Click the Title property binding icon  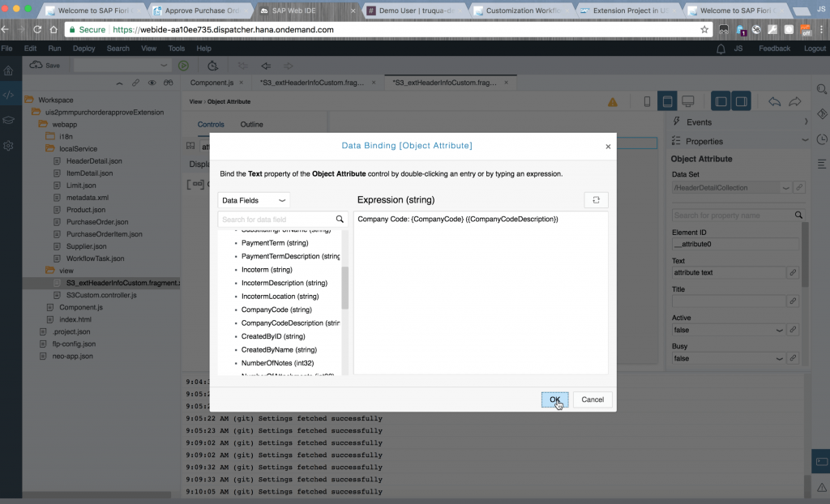pyautogui.click(x=793, y=301)
